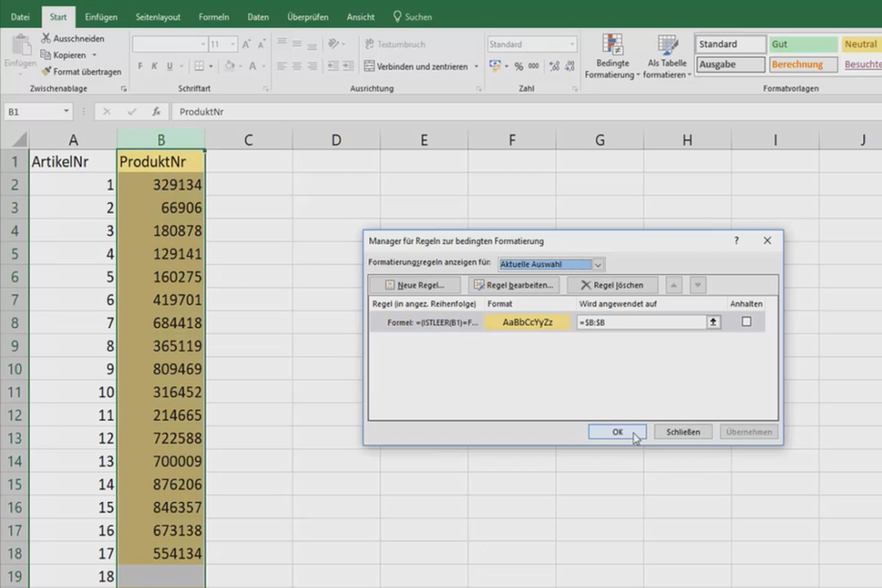Toggle bold with the F button
Image resolution: width=882 pixels, height=588 pixels.
tap(140, 65)
